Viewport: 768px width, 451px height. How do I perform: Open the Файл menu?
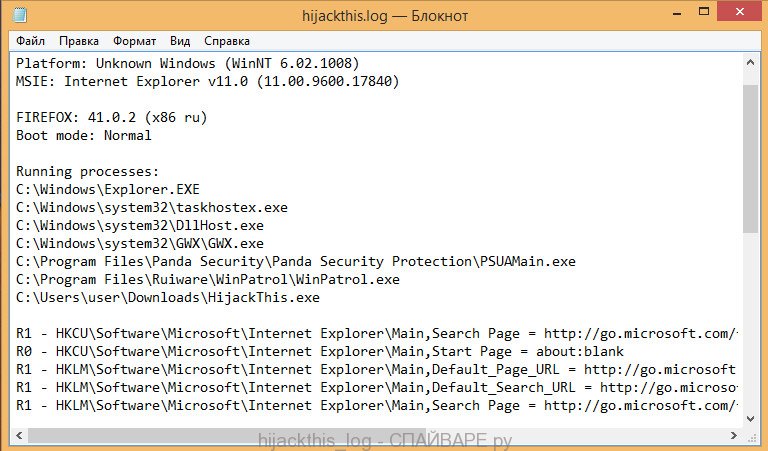[x=30, y=41]
